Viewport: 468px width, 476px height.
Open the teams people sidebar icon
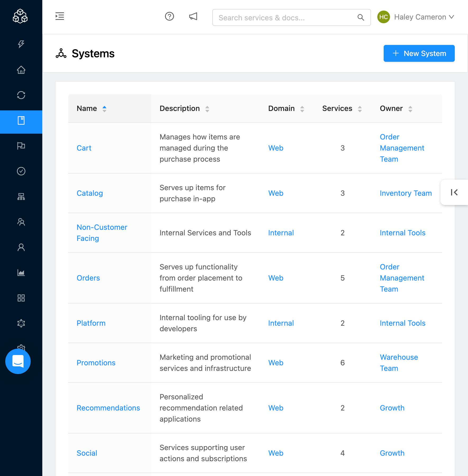pos(21,222)
